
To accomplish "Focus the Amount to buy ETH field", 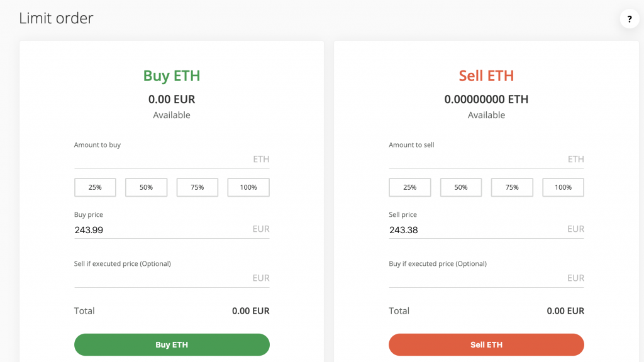I will point(172,160).
